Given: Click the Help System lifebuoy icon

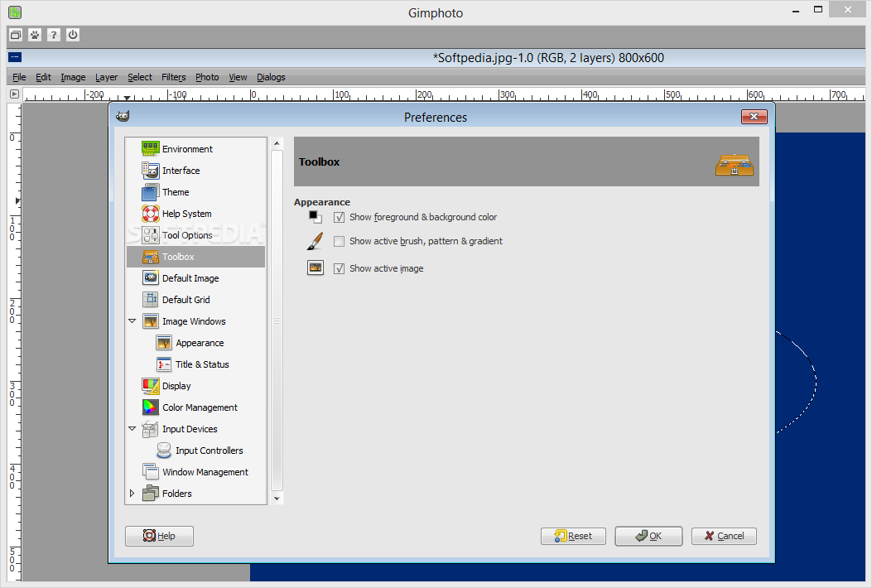Looking at the screenshot, I should pos(150,214).
